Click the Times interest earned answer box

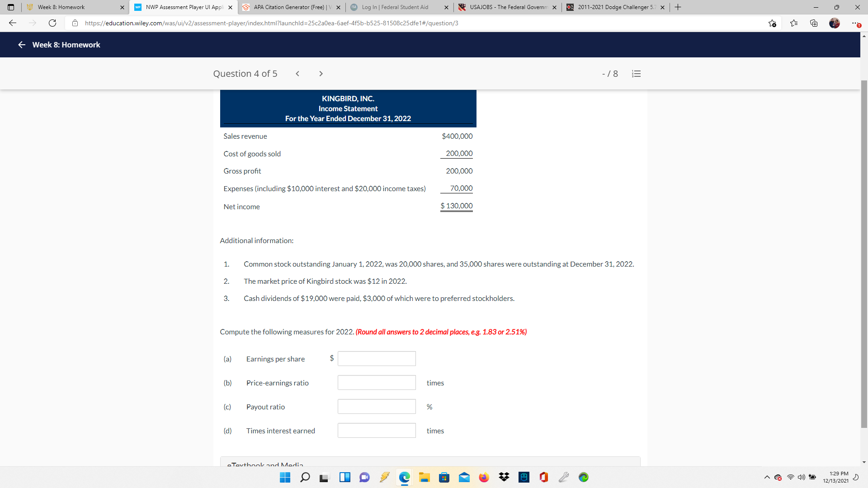pos(377,430)
